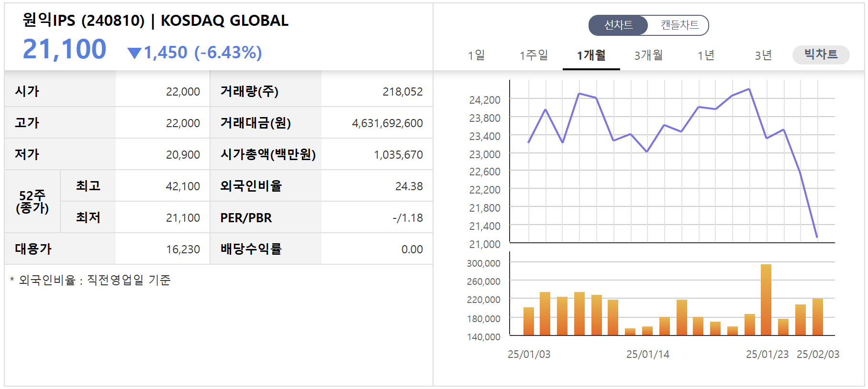This screenshot has height=389, width=868.
Task: Click the PER/PBR value -/1.18
Action: pos(408,218)
